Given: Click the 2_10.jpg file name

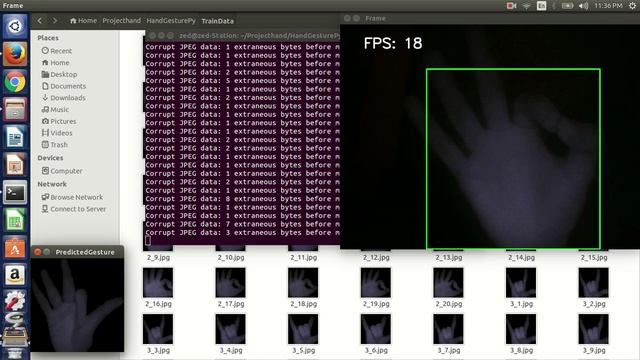Looking at the screenshot, I should click(231, 258).
